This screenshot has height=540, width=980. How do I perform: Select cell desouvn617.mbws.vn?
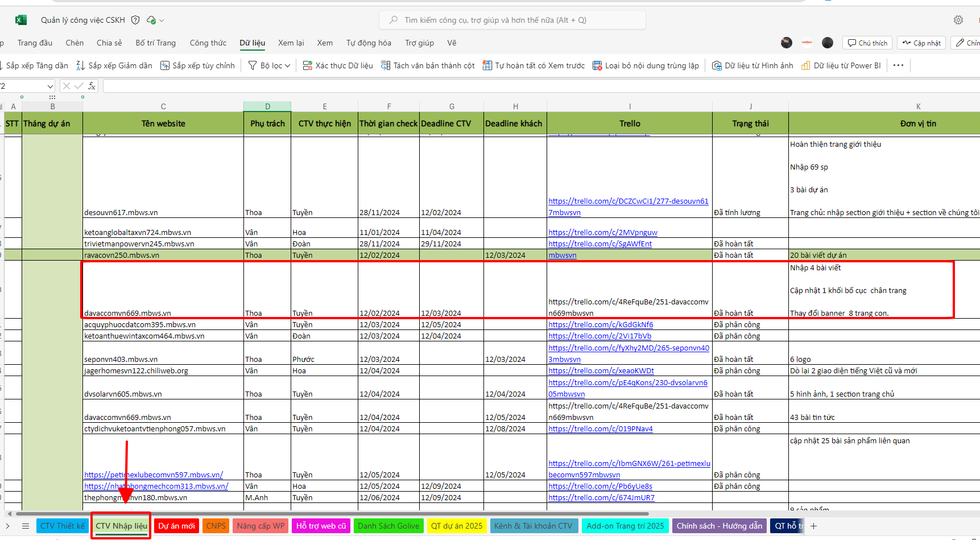[x=163, y=177]
